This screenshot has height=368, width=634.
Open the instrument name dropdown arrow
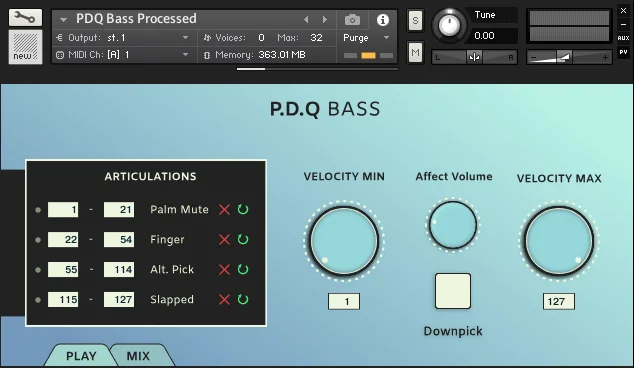pyautogui.click(x=63, y=19)
